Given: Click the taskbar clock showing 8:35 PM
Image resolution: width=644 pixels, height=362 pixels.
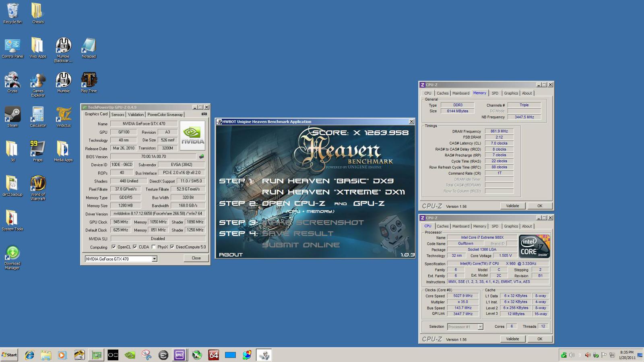Looking at the screenshot, I should pyautogui.click(x=627, y=355).
